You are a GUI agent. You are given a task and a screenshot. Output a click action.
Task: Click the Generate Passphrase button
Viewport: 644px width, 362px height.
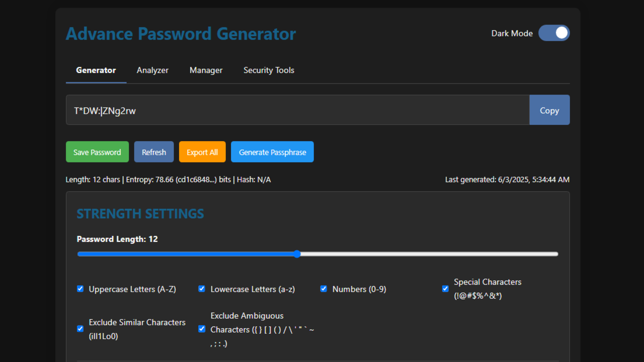point(272,152)
